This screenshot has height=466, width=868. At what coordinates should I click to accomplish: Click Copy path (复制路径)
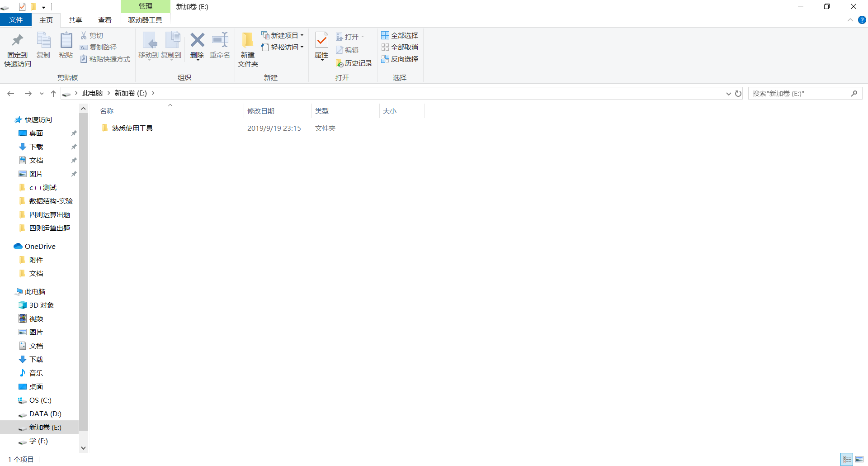pos(99,47)
